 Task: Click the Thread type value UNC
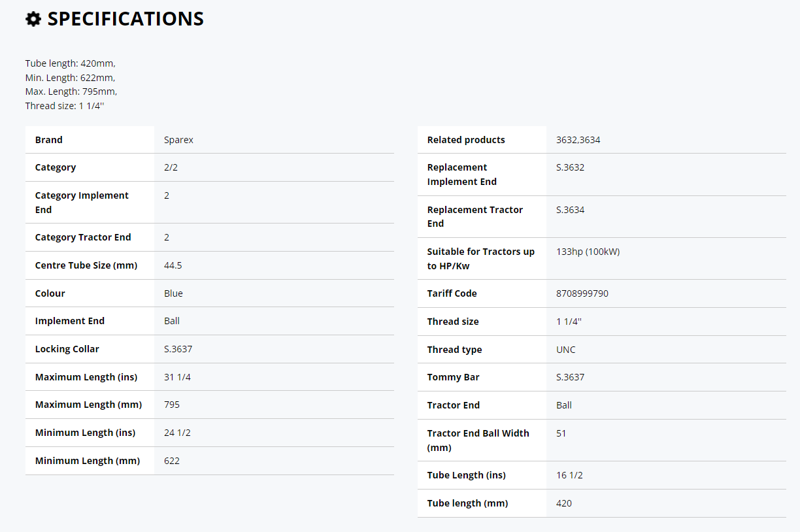(x=565, y=350)
